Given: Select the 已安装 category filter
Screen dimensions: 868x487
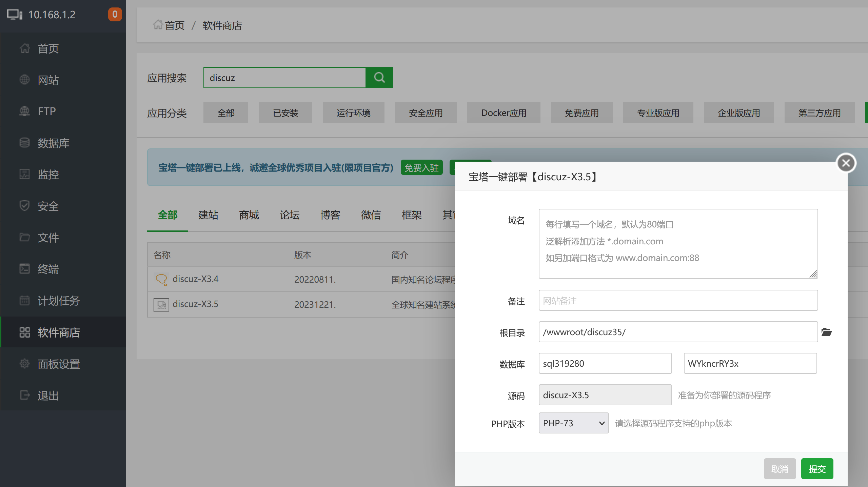Looking at the screenshot, I should click(285, 113).
